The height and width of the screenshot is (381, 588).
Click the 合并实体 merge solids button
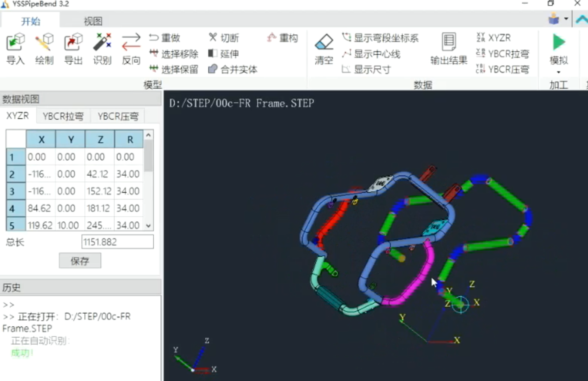[233, 69]
